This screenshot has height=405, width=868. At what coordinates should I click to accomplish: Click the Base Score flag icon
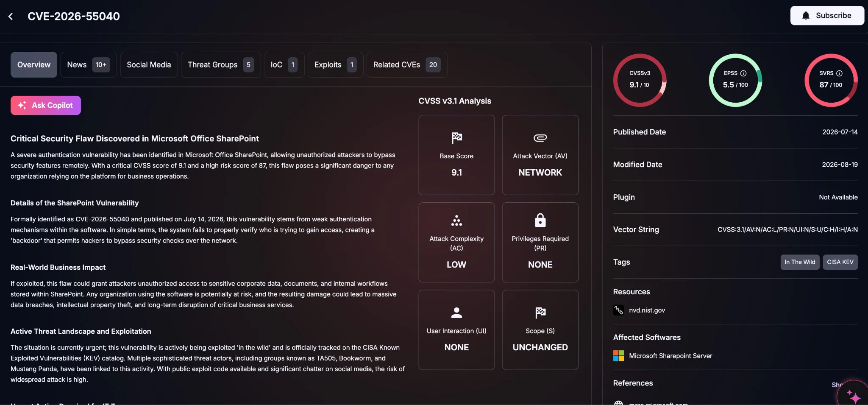click(x=456, y=138)
